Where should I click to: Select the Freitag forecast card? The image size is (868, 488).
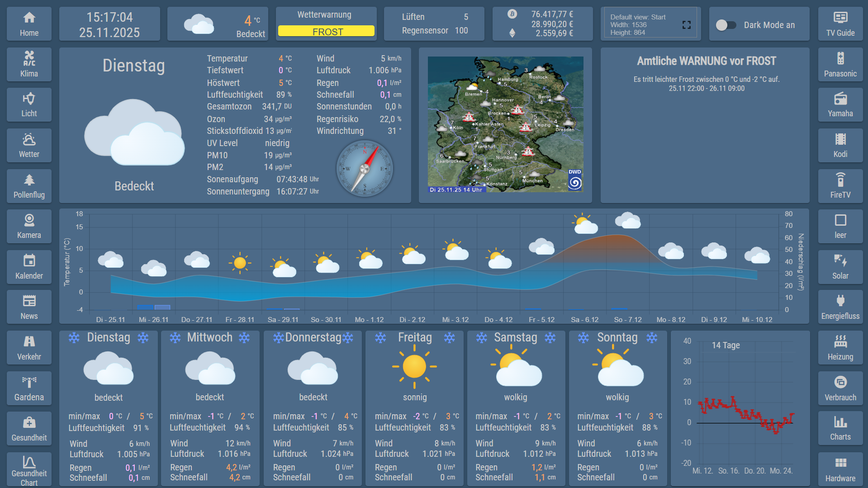[414, 408]
